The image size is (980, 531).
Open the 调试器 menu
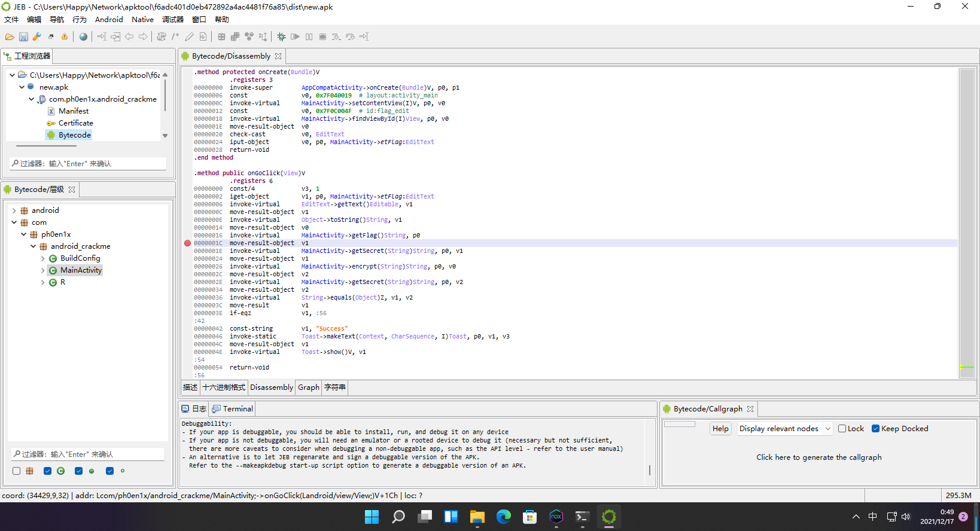pyautogui.click(x=173, y=20)
